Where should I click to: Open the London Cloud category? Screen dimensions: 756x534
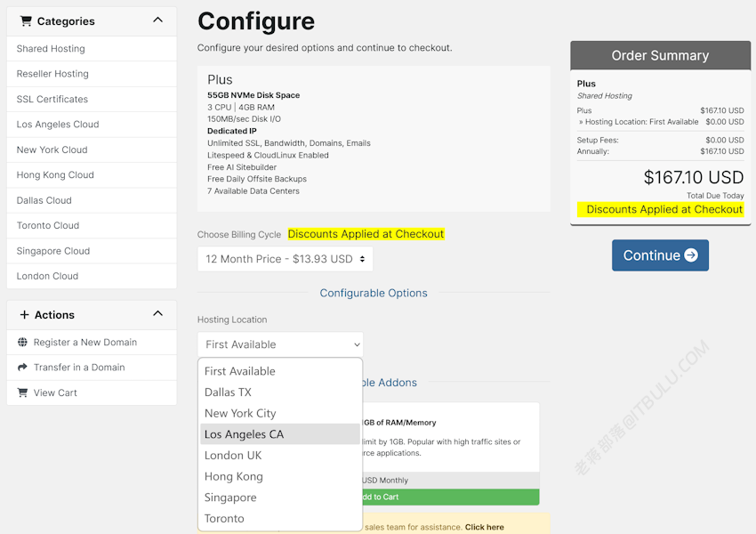pos(92,276)
